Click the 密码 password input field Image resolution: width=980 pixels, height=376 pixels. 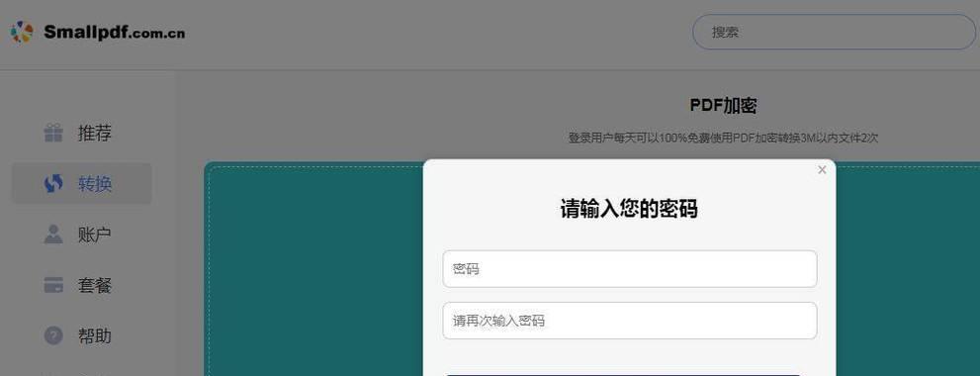pos(629,269)
